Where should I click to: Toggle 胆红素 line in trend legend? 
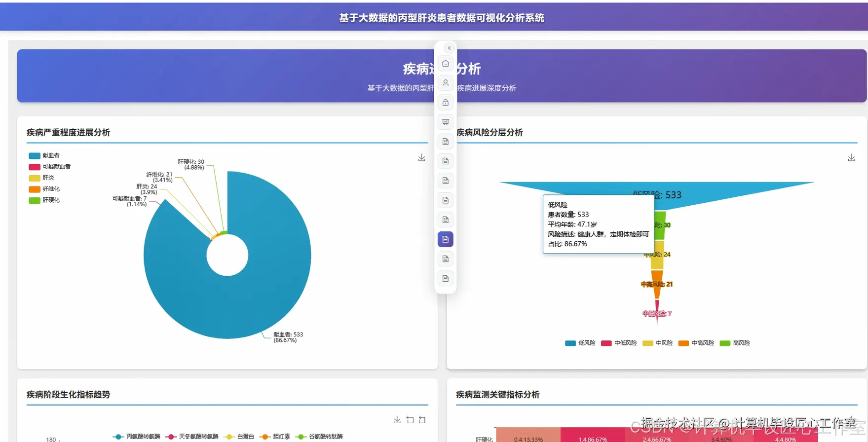275,437
